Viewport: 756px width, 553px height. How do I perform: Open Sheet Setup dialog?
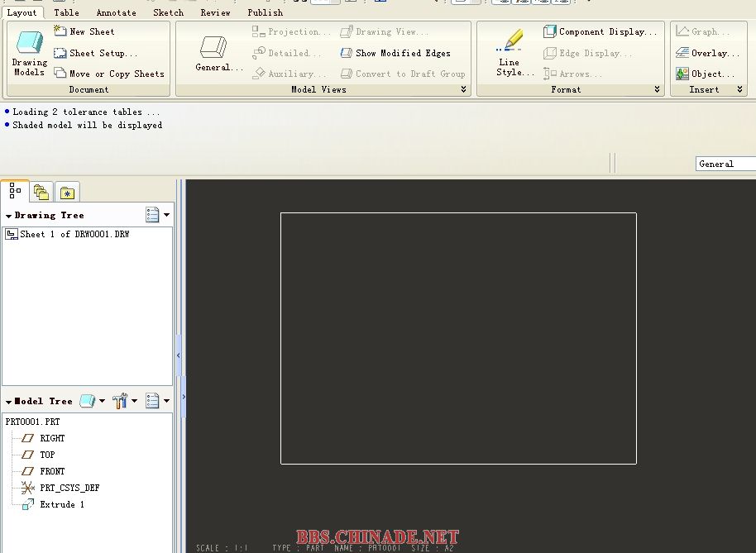pyautogui.click(x=95, y=53)
